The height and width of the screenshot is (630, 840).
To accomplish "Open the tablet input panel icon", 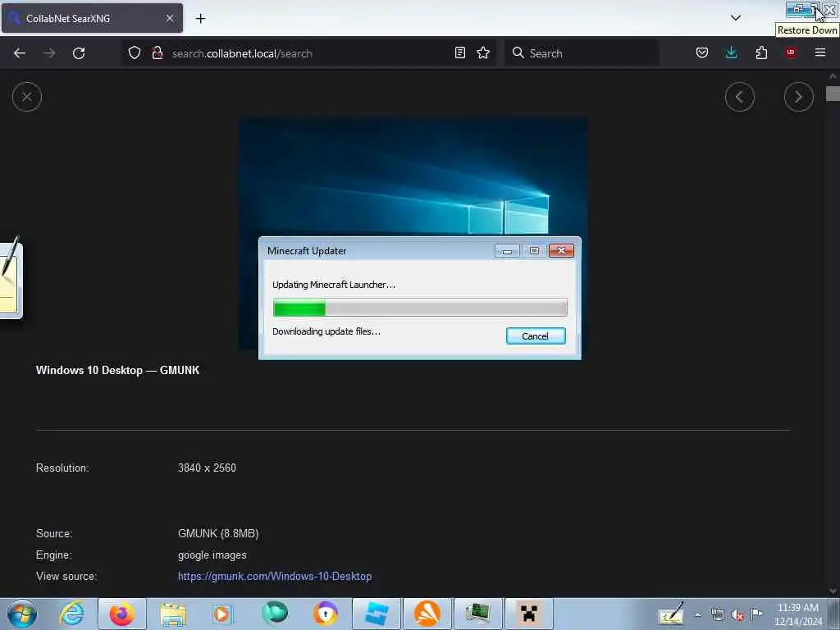I will tap(671, 614).
